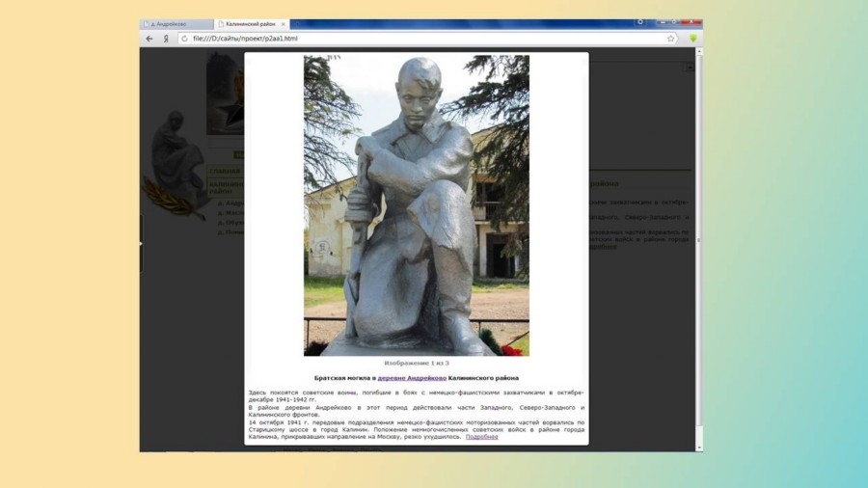
Task: Open new tab with plus button
Action: pos(295,24)
